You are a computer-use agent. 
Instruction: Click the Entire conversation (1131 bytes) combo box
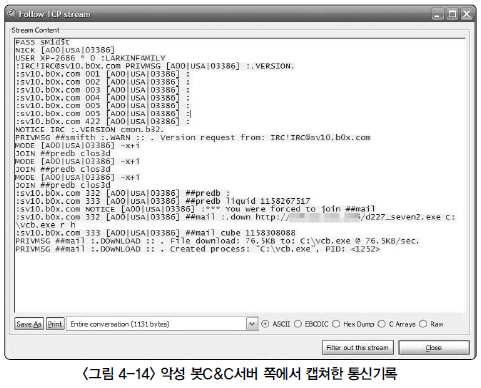(x=162, y=324)
